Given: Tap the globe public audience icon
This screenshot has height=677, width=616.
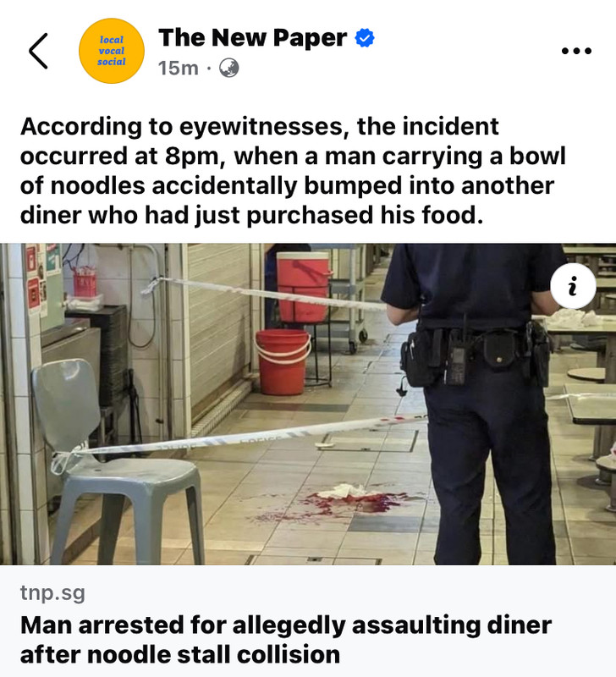Looking at the screenshot, I should (x=229, y=68).
